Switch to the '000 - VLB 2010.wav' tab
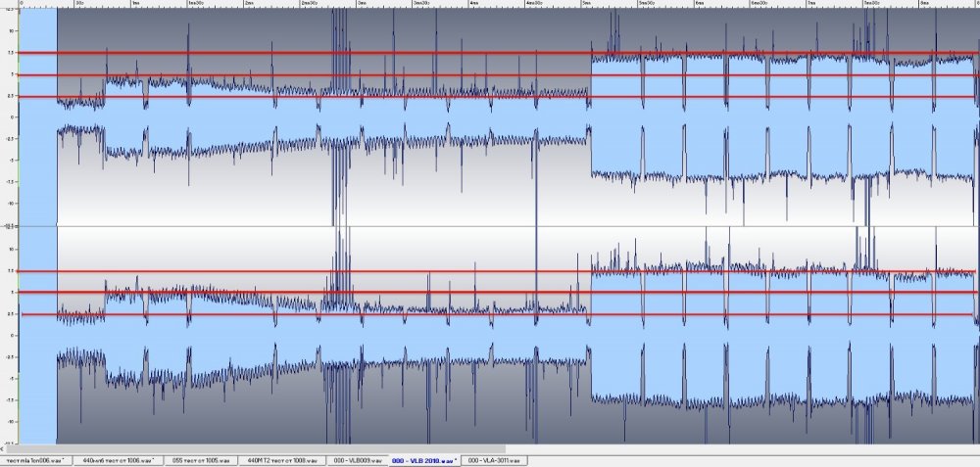Viewport: 980px width, 467px height. pyautogui.click(x=424, y=459)
